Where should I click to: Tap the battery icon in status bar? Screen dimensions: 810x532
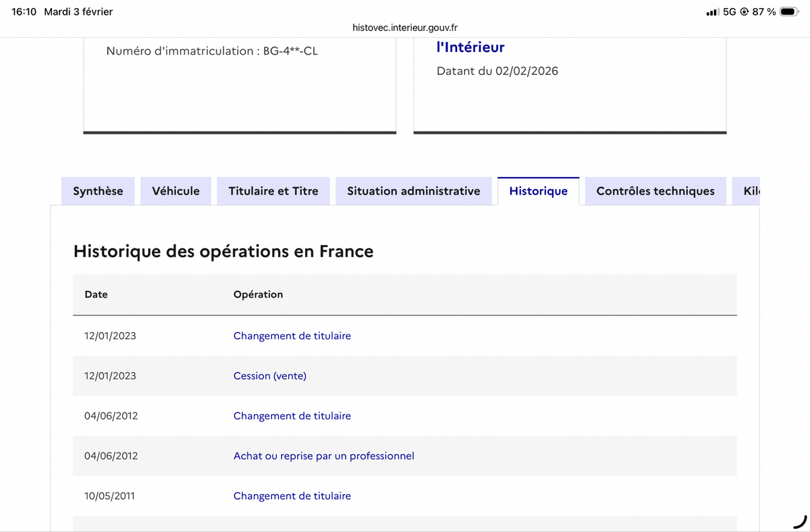(x=790, y=12)
